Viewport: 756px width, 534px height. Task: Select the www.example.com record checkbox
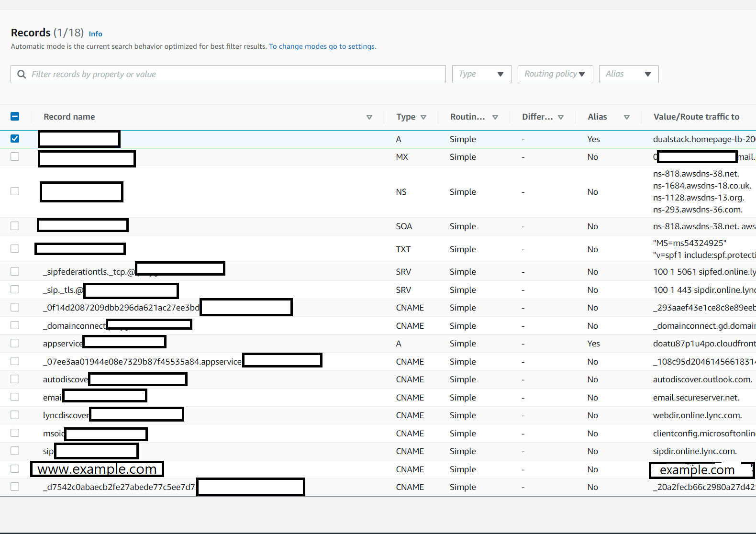click(x=15, y=469)
